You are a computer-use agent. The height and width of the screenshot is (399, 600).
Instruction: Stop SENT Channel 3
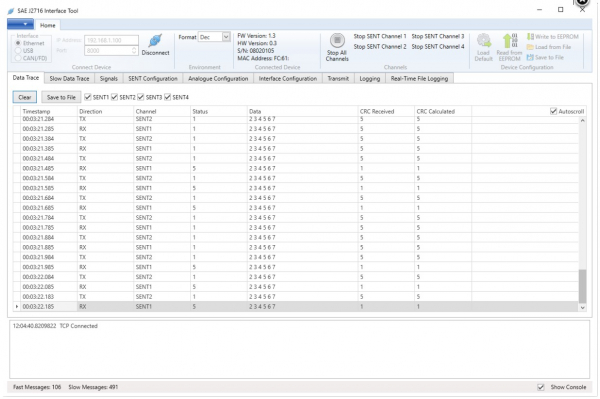pos(438,36)
